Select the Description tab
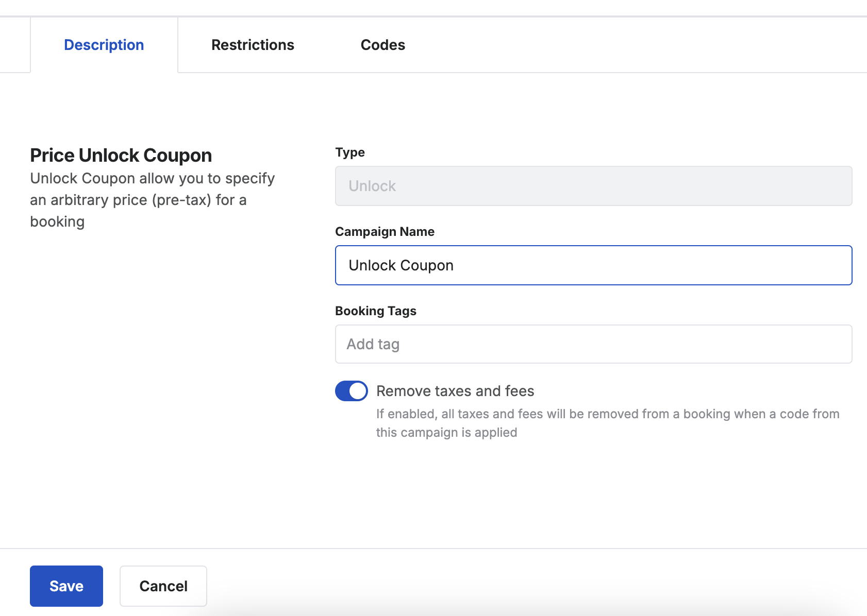Image resolution: width=867 pixels, height=616 pixels. click(104, 45)
